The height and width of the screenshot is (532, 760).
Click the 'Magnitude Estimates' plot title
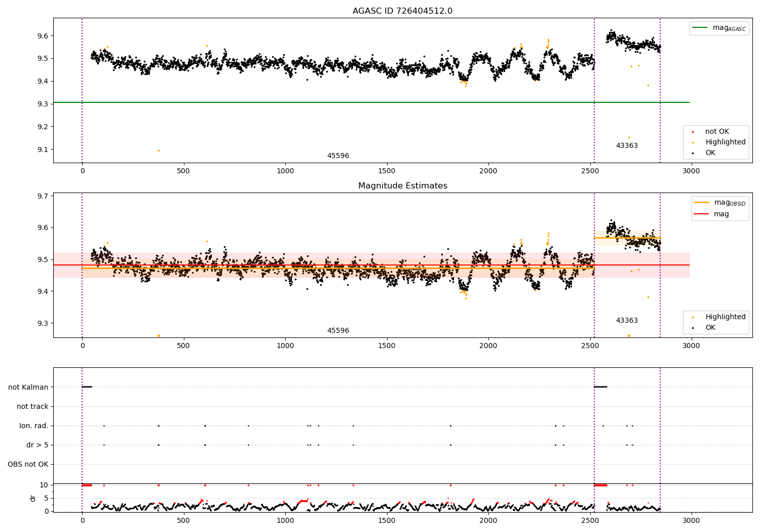(x=402, y=186)
